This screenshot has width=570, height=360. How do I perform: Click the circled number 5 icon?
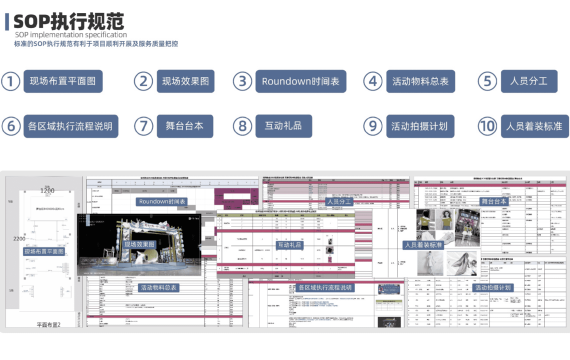pyautogui.click(x=487, y=81)
